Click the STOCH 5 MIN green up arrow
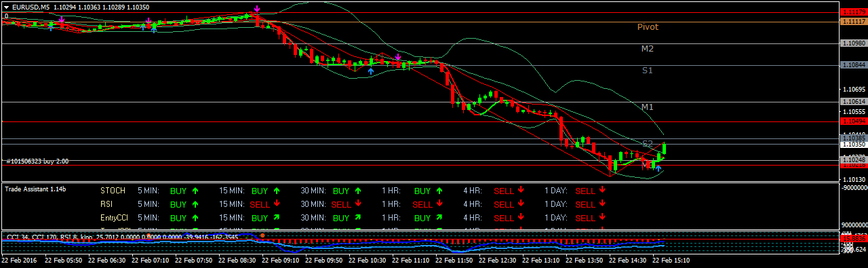Image resolution: width=868 pixels, height=268 pixels. tap(195, 191)
